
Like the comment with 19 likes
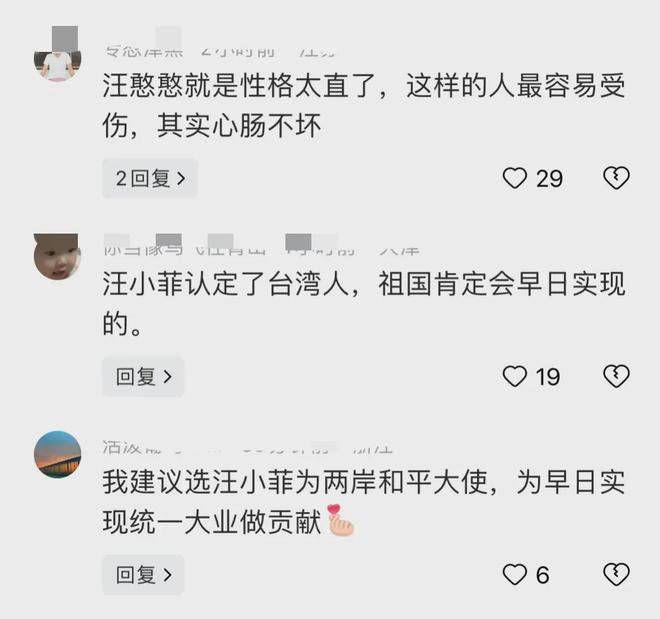coord(515,376)
